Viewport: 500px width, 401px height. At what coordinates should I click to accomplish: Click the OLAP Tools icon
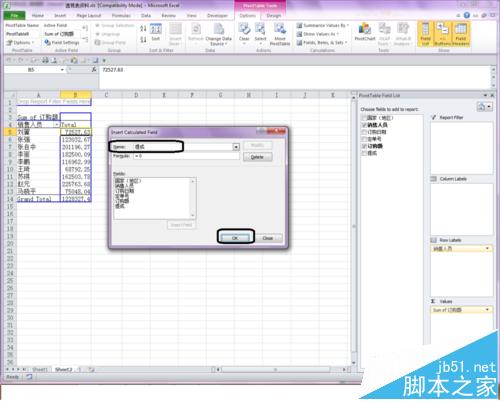384,34
